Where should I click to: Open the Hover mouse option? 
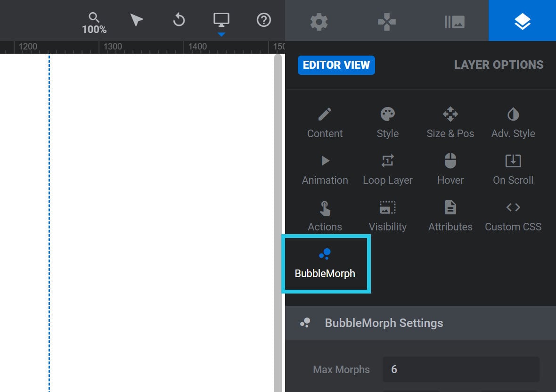[450, 170]
